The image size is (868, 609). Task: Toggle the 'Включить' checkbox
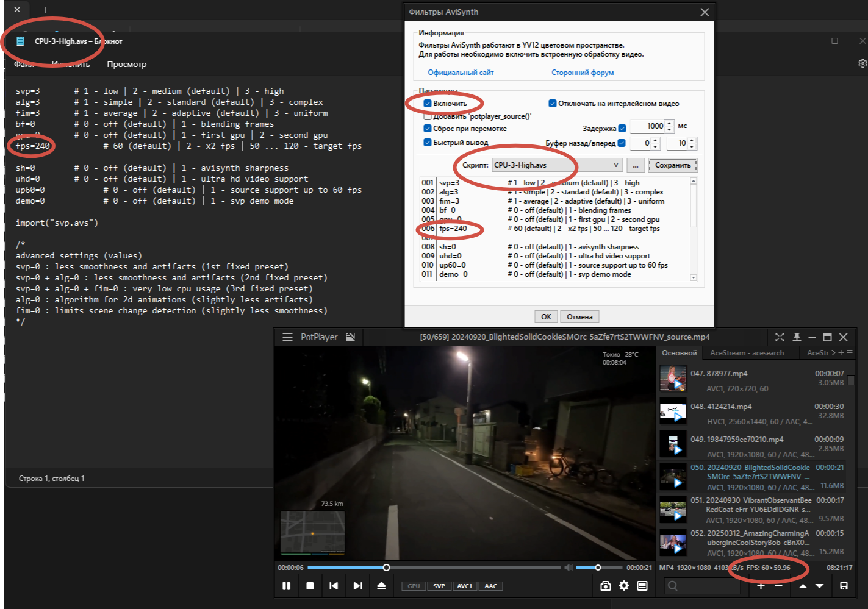click(x=428, y=104)
